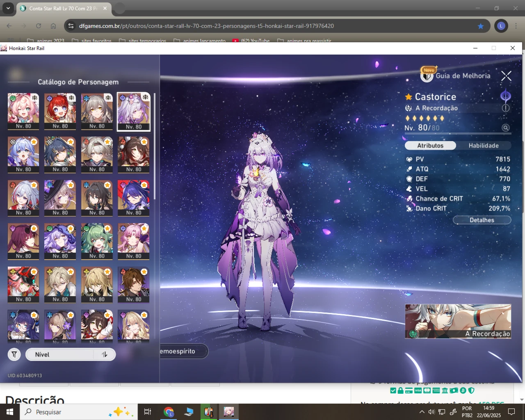Open the character filter funnel icon

[14, 354]
